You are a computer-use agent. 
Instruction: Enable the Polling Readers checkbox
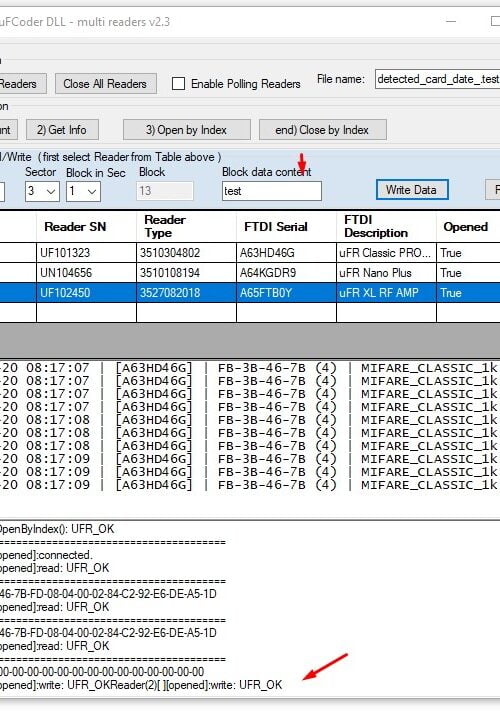(179, 83)
